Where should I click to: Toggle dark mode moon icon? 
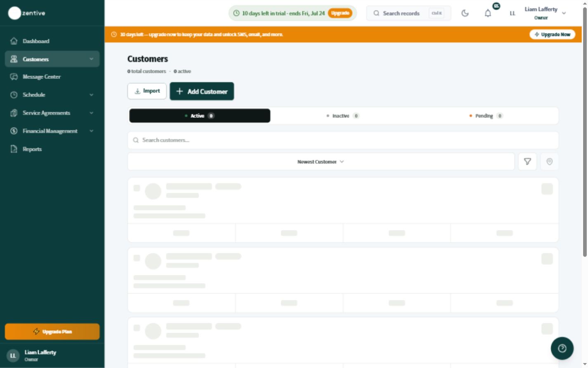pyautogui.click(x=465, y=13)
